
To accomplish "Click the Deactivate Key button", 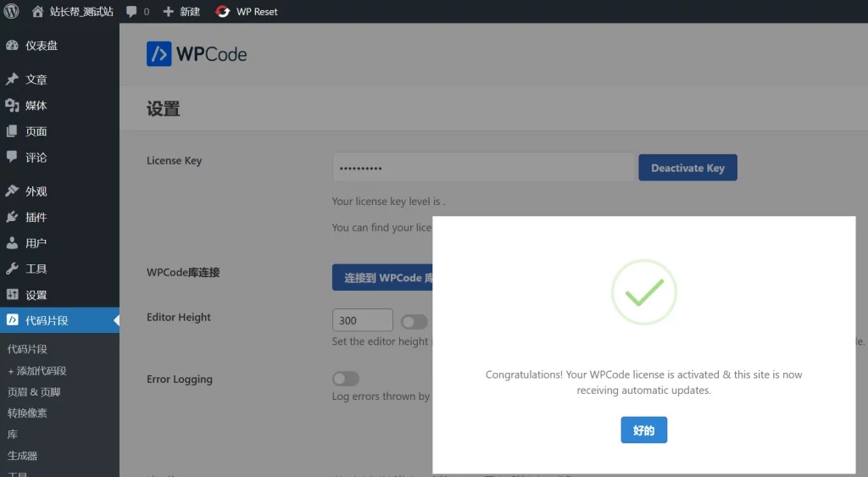I will [687, 168].
